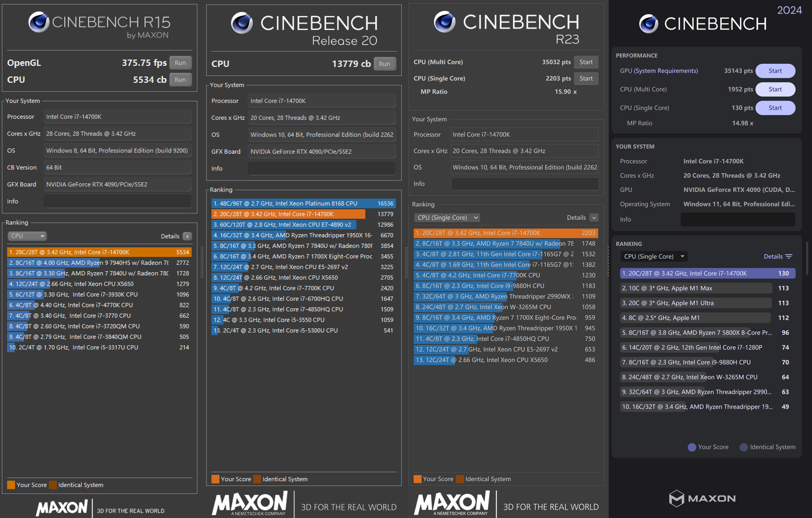812x518 pixels.
Task: Select R23 ranking row Xeon W-3265M
Action: pyautogui.click(x=506, y=307)
